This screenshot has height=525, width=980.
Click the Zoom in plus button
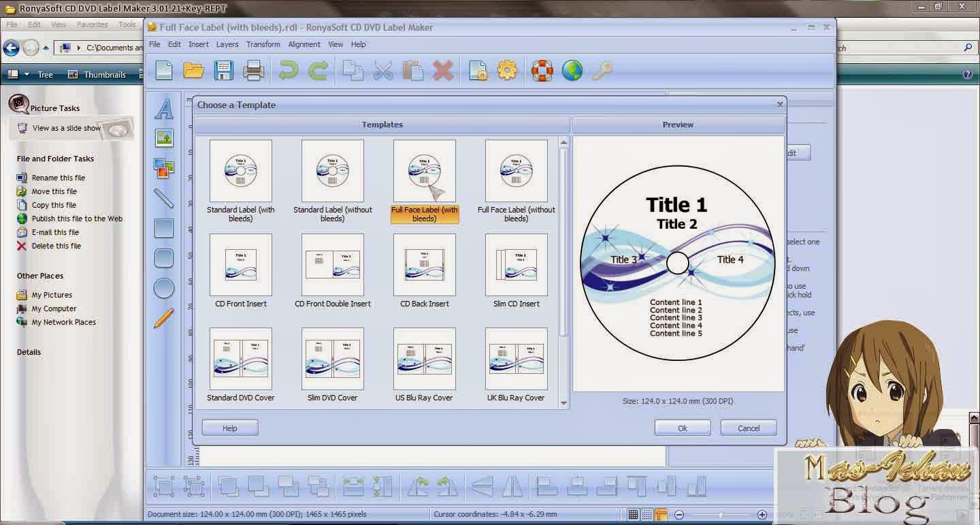[762, 515]
